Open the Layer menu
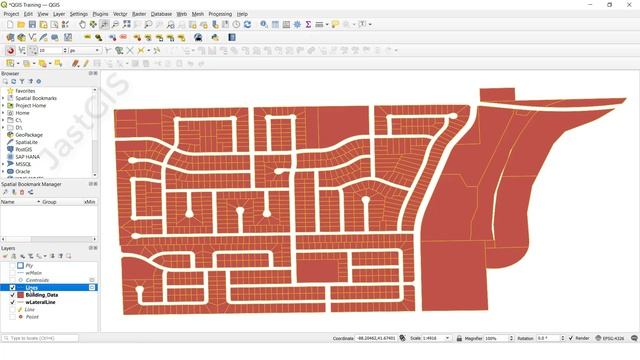Image resolution: width=640 pixels, height=360 pixels. [x=59, y=14]
